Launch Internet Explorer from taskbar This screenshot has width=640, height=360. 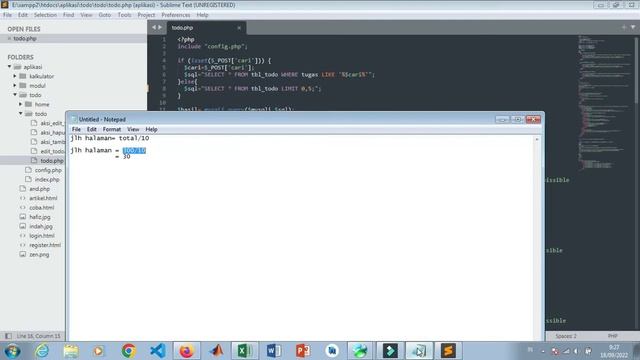coord(42,351)
